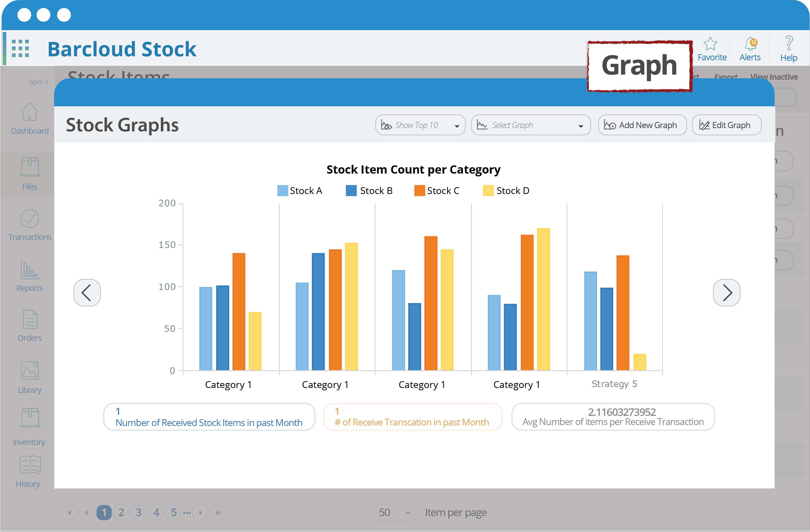Change the 50 items per page dropdown
The image size is (810, 532).
pos(394,513)
